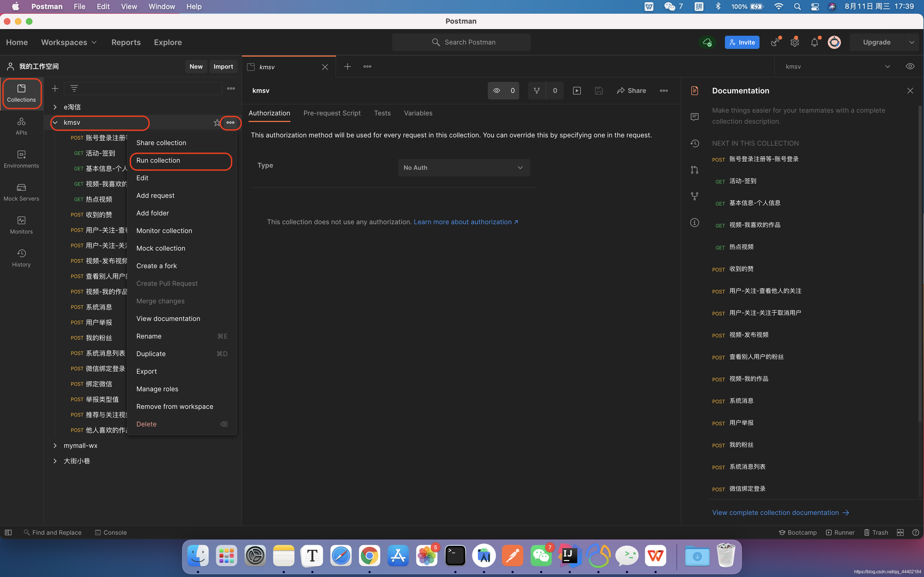Open the No Auth type dropdown
This screenshot has width=924, height=577.
[464, 168]
